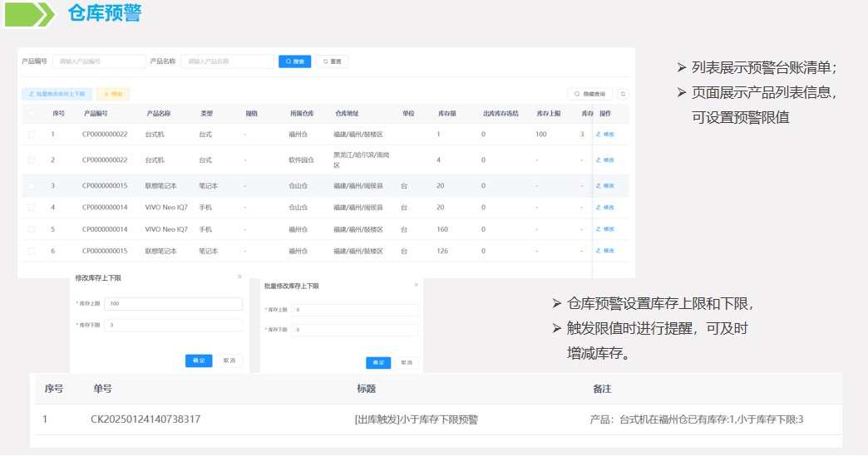Check the checkbox for row 4 VIVO Neo IQ7
The width and height of the screenshot is (868, 456).
point(32,208)
